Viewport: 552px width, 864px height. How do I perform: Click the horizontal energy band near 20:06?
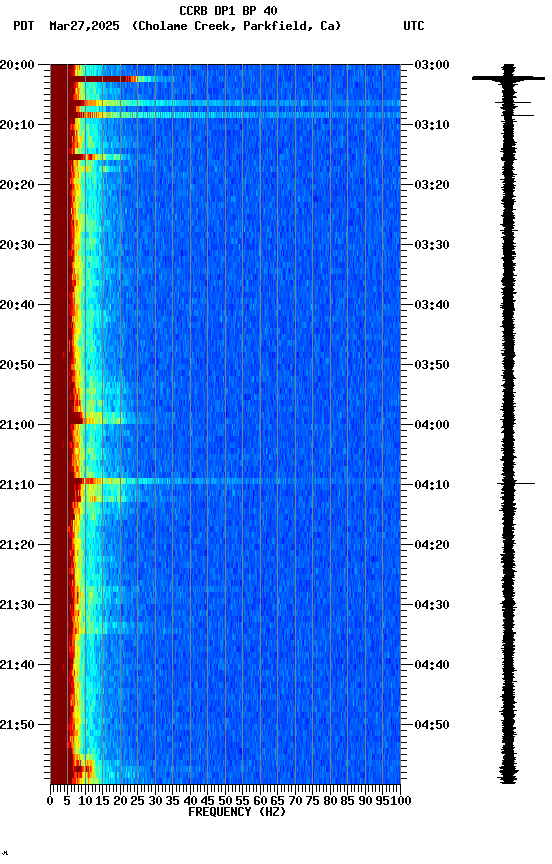[x=237, y=103]
